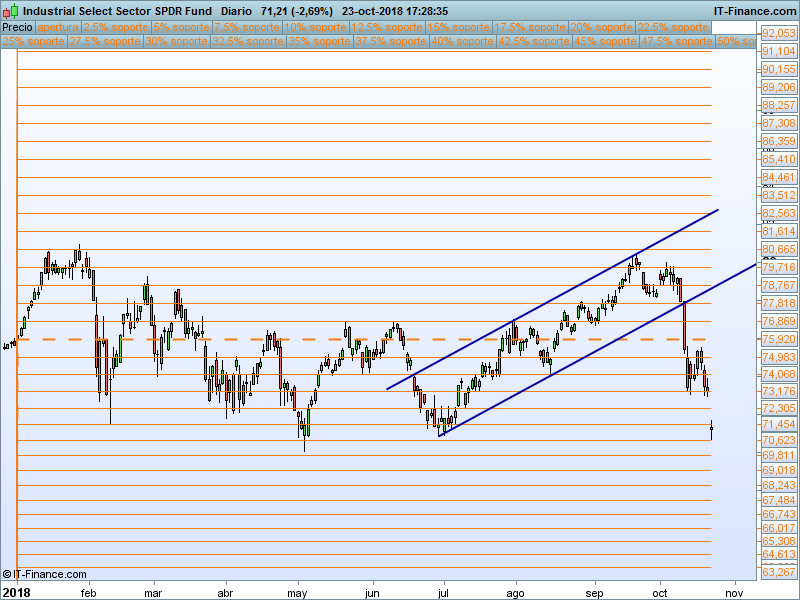Screen dimensions: 800x600
Task: Select the 42.5% soporte label
Action: (x=534, y=41)
